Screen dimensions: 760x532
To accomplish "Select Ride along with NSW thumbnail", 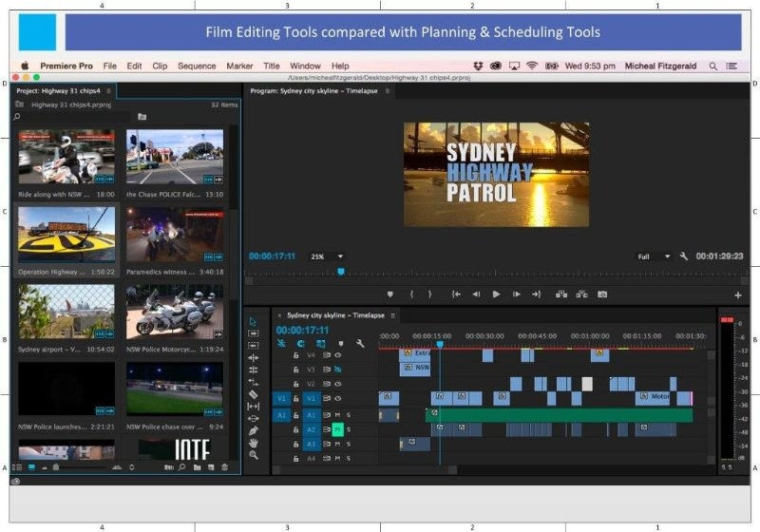I will click(x=66, y=156).
